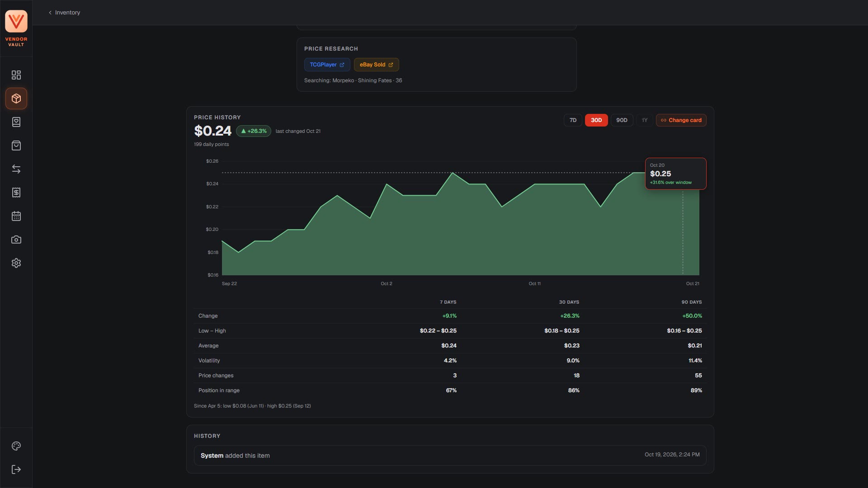Click the Sep 22 axis label
868x488 pixels.
[229, 284]
